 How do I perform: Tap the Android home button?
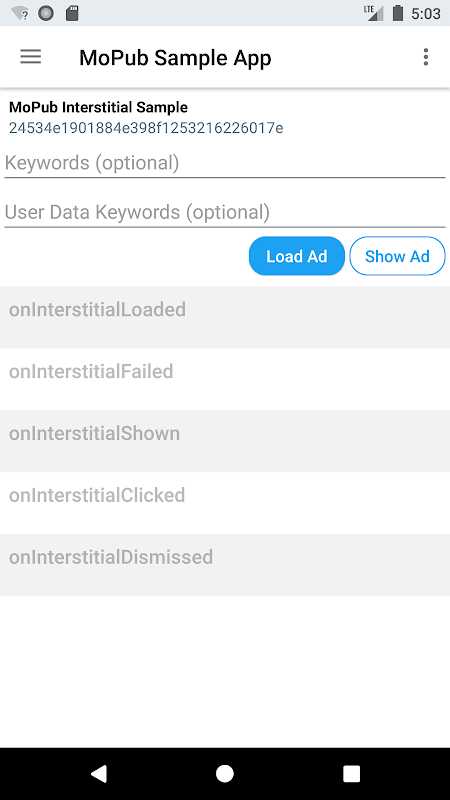coord(224,773)
